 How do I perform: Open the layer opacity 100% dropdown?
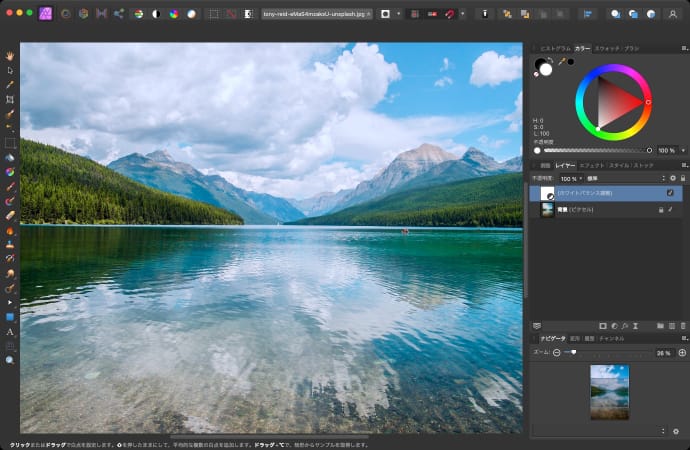[x=570, y=178]
